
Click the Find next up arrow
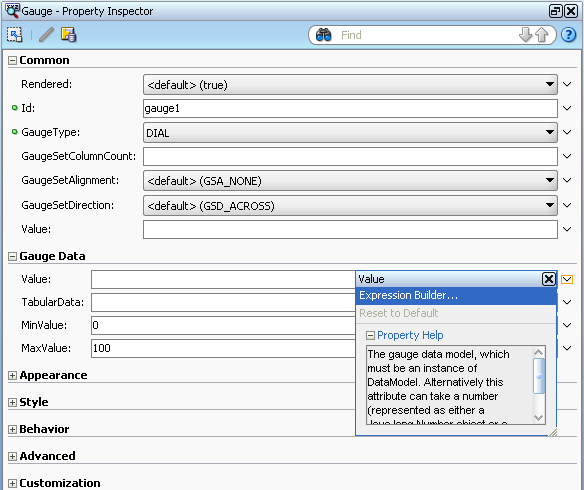542,35
